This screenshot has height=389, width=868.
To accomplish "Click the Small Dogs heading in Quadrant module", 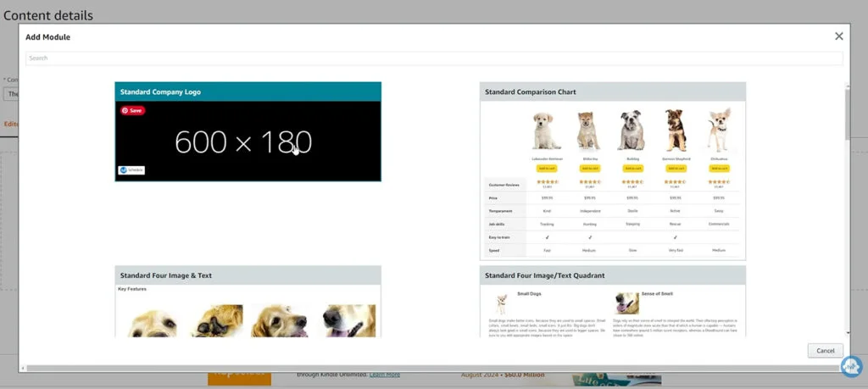I will coord(529,294).
